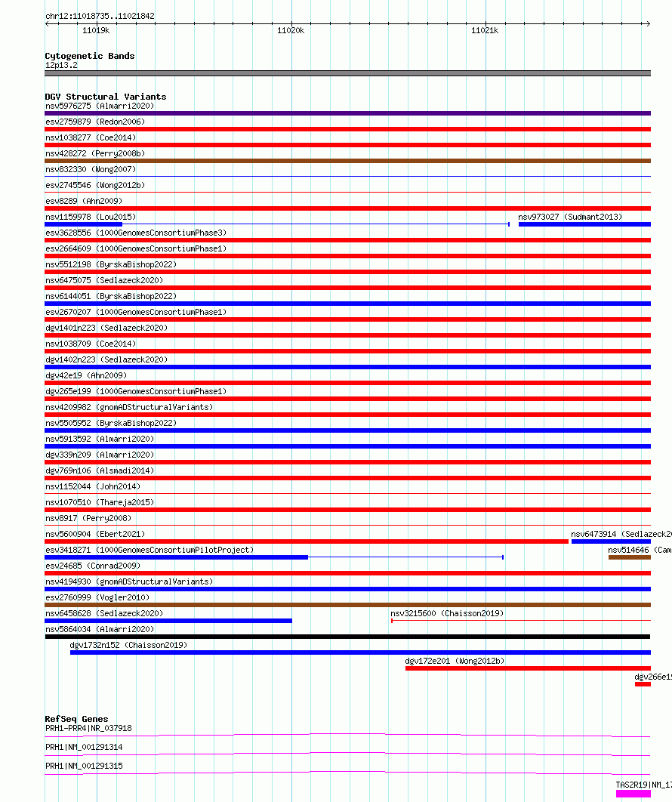Screen dimensions: 672x802
Task: Click the 11020k ruler tick label
Action: pyautogui.click(x=291, y=31)
